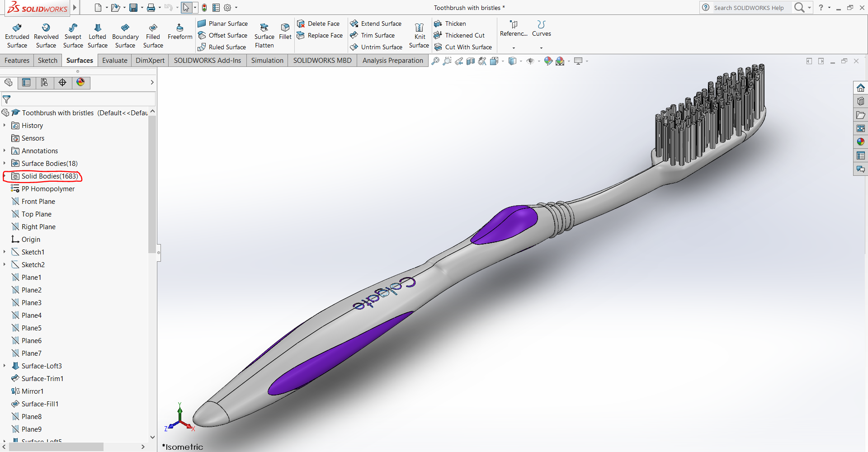This screenshot has height=452, width=868.
Task: Click the Boundary Surface tool
Action: click(x=125, y=36)
